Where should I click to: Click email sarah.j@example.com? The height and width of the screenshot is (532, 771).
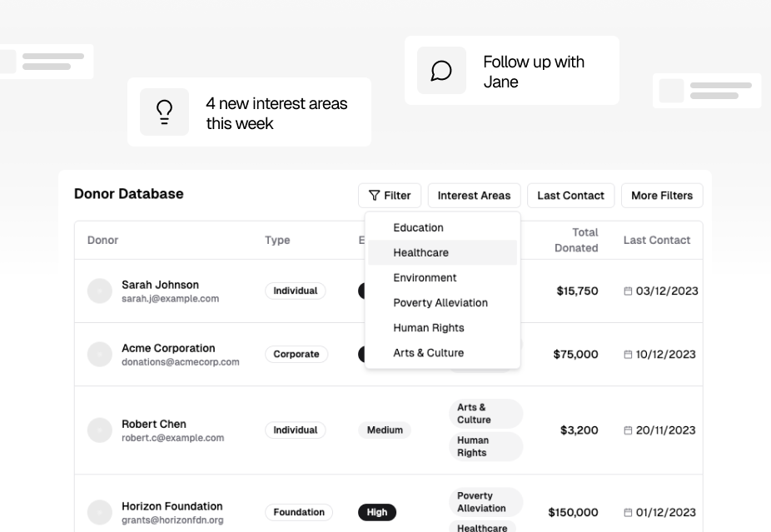(170, 299)
